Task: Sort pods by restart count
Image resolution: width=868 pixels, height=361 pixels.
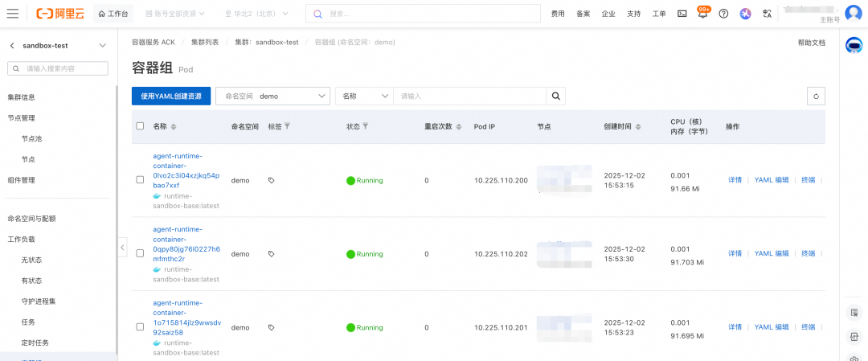Action: (x=458, y=127)
